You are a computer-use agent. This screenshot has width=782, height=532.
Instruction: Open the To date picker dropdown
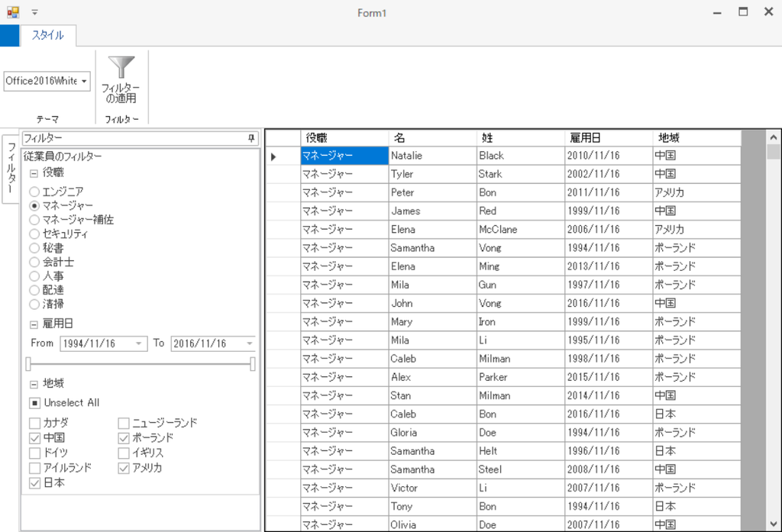pyautogui.click(x=250, y=343)
